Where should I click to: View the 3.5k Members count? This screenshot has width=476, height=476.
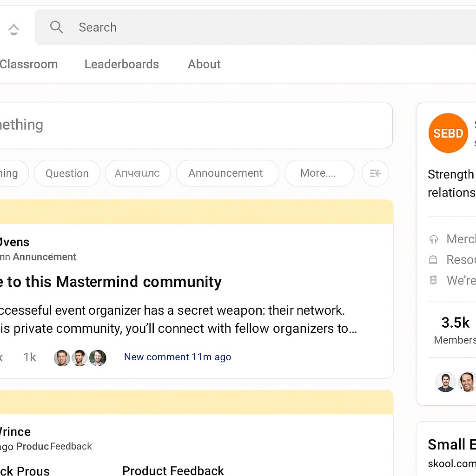[455, 330]
